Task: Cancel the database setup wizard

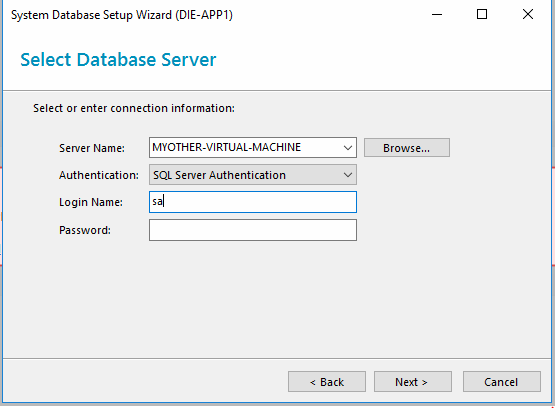Action: pyautogui.click(x=502, y=382)
